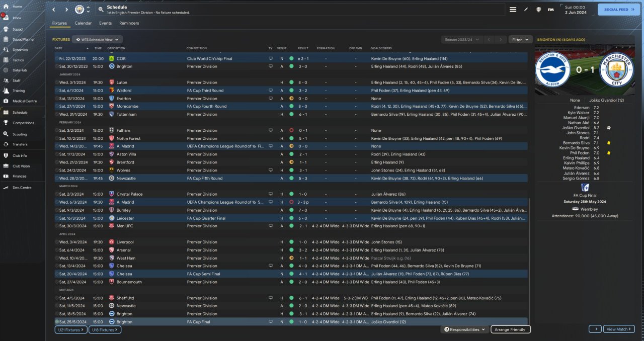Go to Scouting in the sidebar
The height and width of the screenshot is (341, 644).
6,134
